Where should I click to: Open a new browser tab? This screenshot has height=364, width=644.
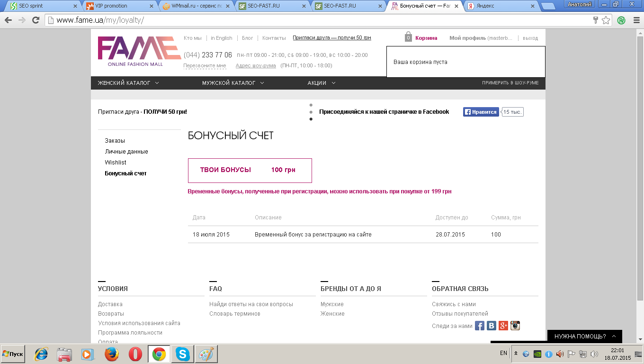tap(548, 6)
